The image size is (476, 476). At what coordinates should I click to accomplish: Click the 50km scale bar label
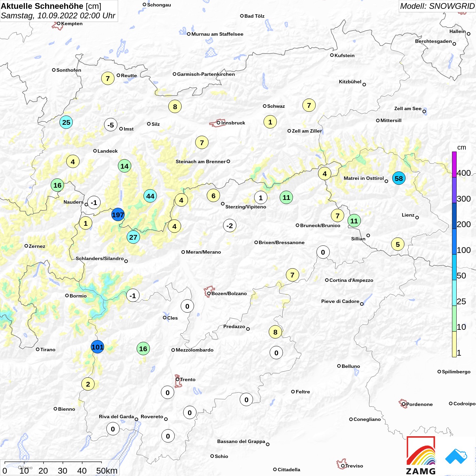(107, 471)
